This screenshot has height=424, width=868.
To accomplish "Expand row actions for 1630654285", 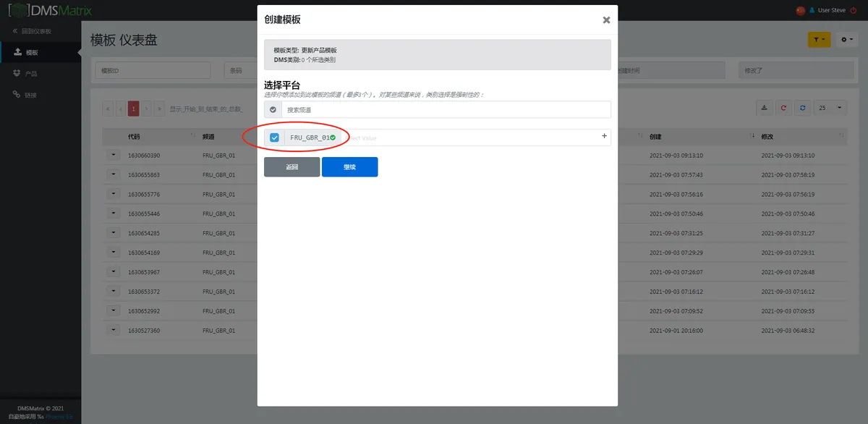I will [114, 233].
